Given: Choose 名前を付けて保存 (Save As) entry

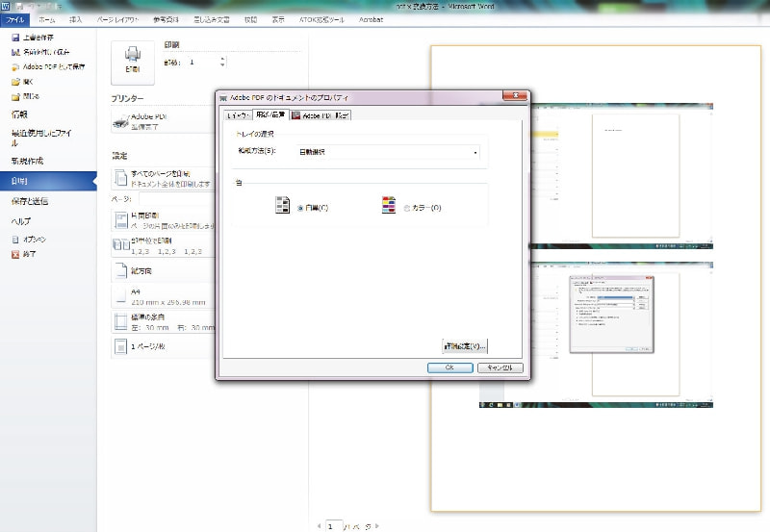Looking at the screenshot, I should 40,52.
